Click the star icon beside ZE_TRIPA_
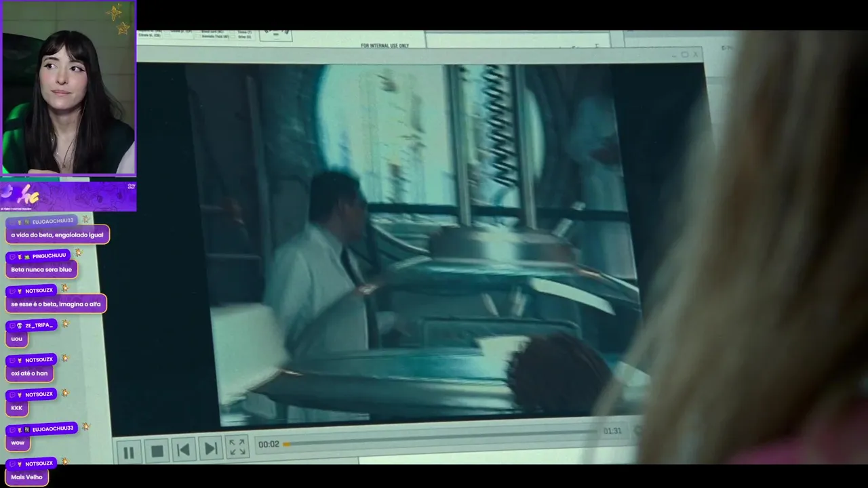The height and width of the screenshot is (488, 868). pyautogui.click(x=65, y=324)
